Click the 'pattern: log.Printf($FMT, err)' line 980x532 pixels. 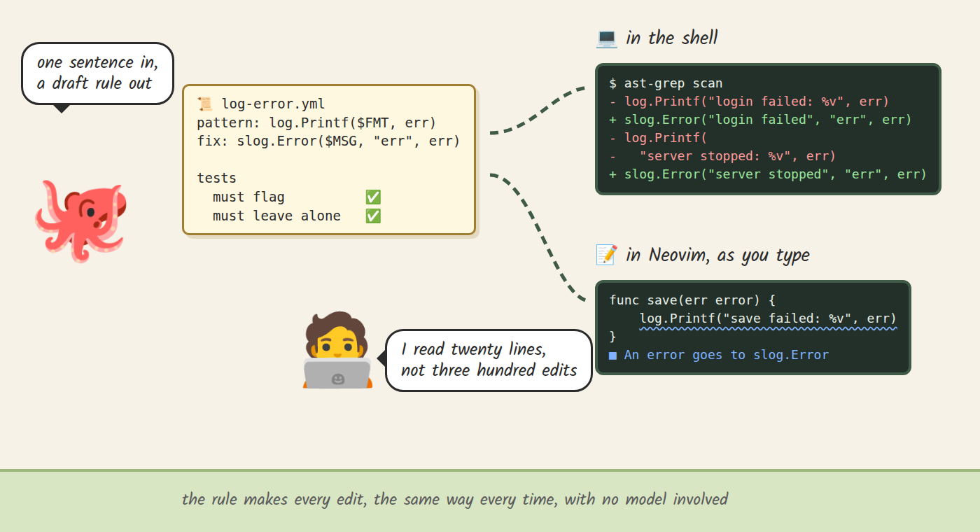tap(316, 123)
